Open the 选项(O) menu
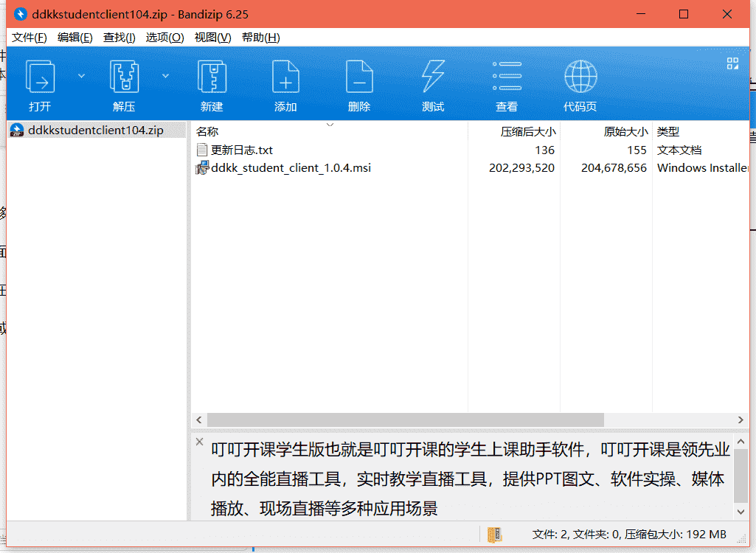This screenshot has height=553, width=756. (x=165, y=38)
